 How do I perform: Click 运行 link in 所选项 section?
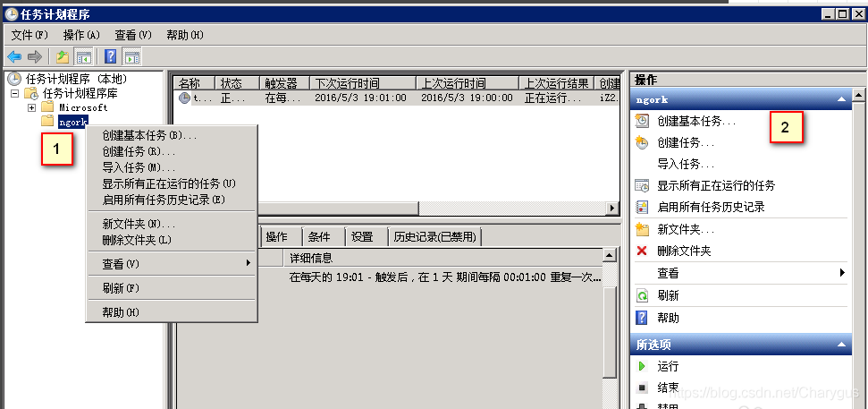pyautogui.click(x=668, y=366)
